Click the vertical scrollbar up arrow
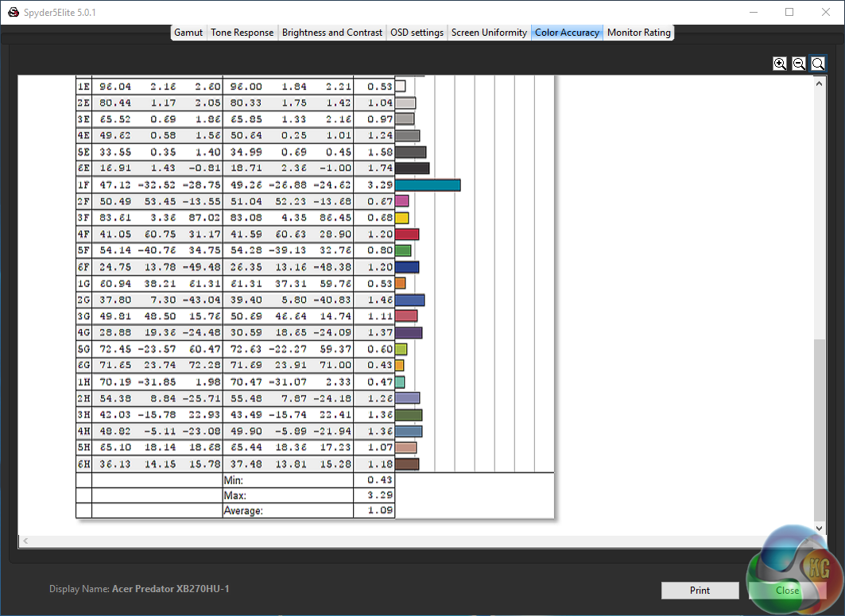The image size is (845, 616). click(819, 83)
